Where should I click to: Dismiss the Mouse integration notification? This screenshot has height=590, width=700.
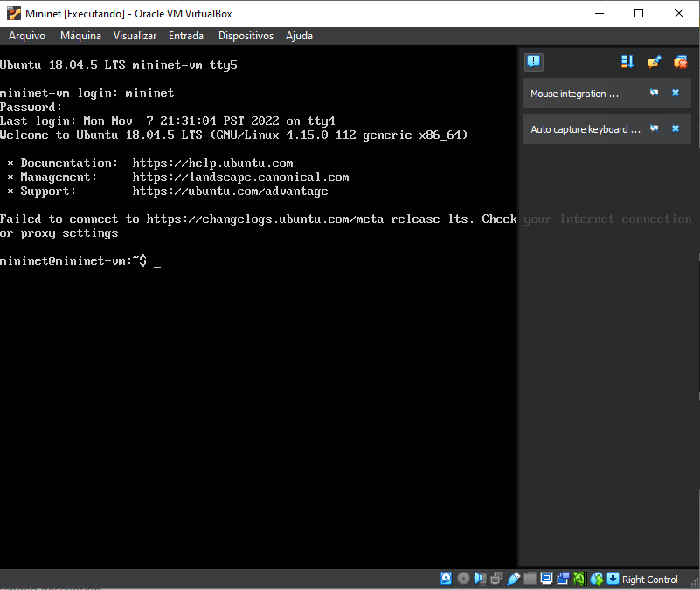pos(676,93)
